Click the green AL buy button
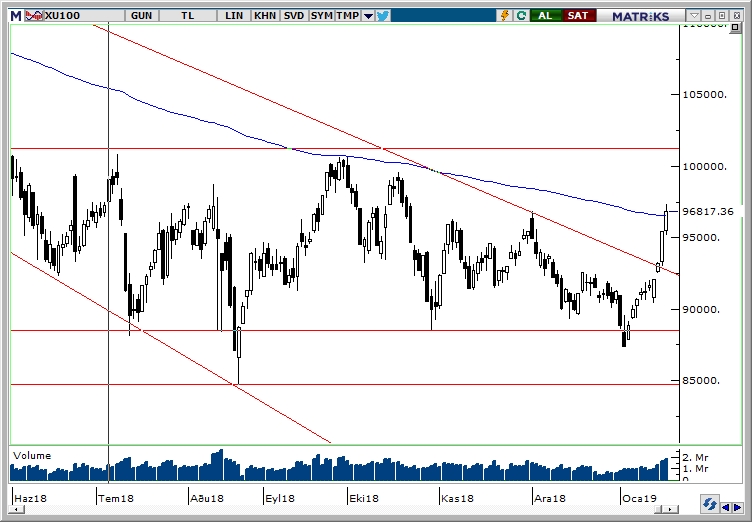 545,16
